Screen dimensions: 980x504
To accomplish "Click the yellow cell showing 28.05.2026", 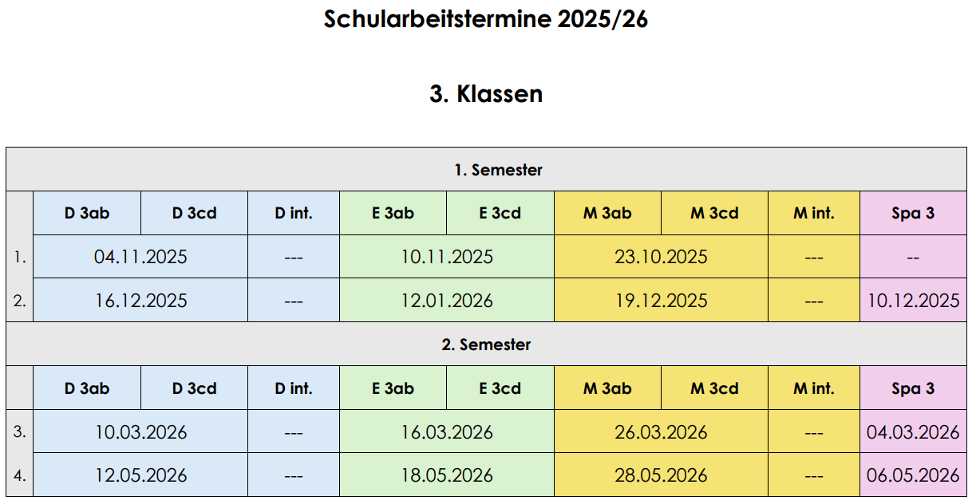I will pyautogui.click(x=661, y=475).
